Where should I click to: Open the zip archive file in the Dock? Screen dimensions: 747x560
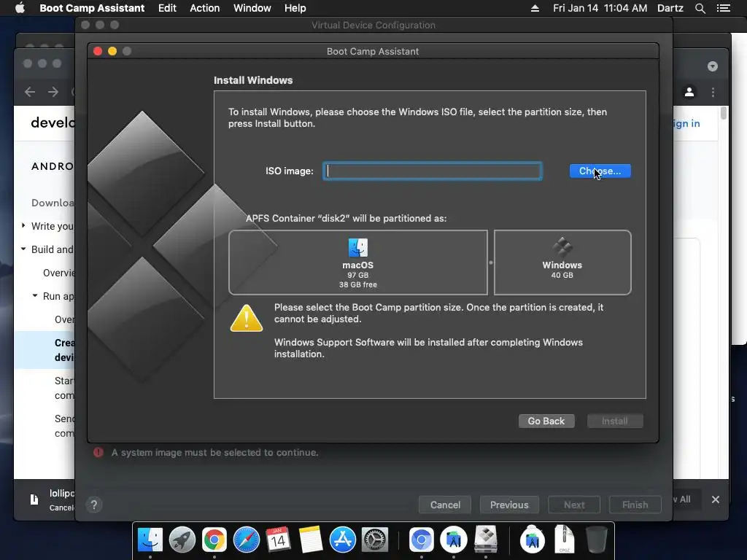pyautogui.click(x=565, y=540)
